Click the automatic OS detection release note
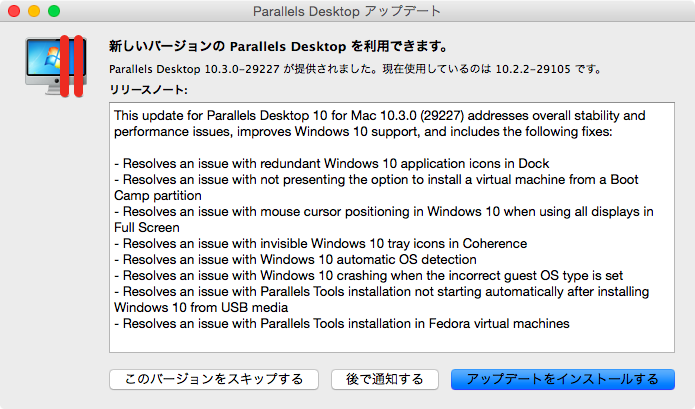 (295, 259)
